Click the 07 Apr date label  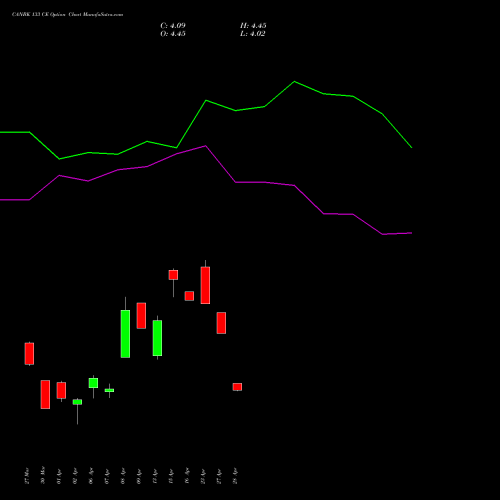(x=107, y=476)
